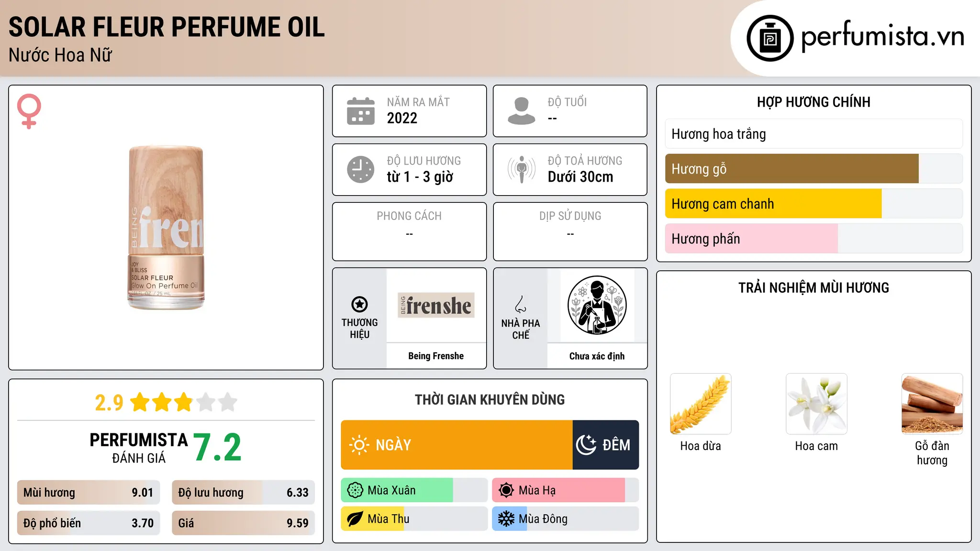Click the Mùa Đông season bar

[565, 519]
